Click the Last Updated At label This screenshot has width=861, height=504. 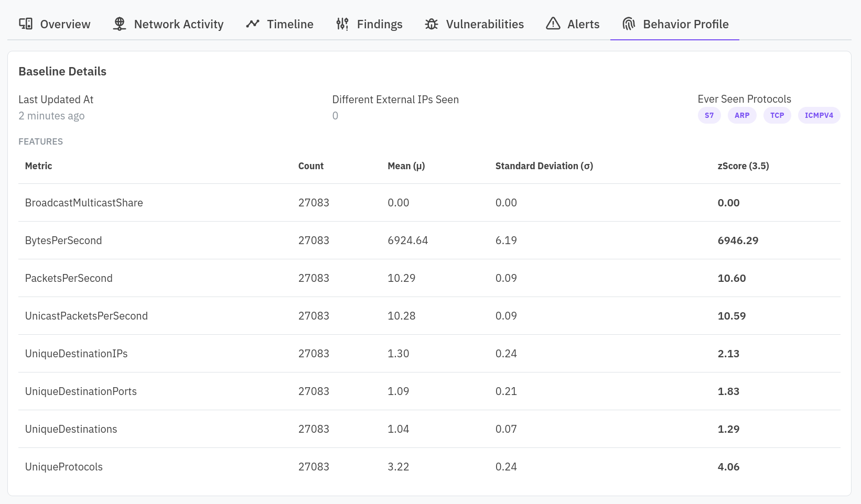(x=56, y=100)
